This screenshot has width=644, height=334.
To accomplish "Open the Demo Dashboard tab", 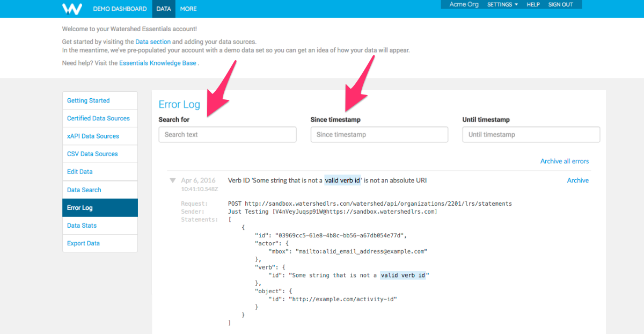I will (x=120, y=9).
